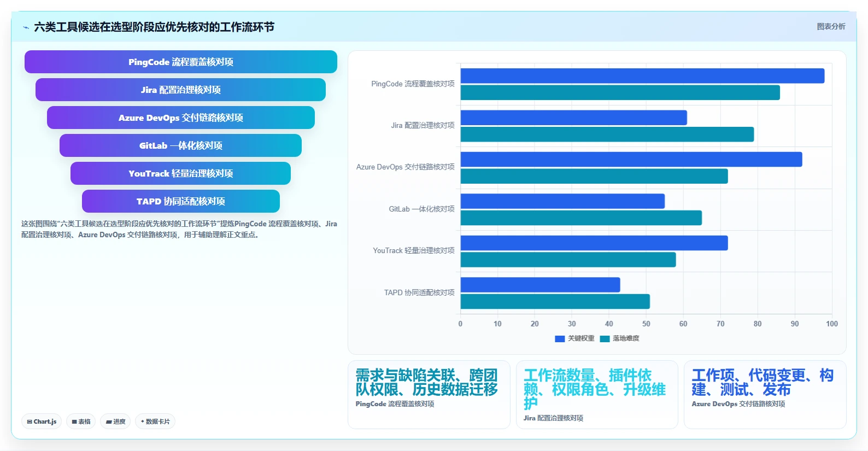Open the 工作项、代码变更 data card

click(765, 395)
